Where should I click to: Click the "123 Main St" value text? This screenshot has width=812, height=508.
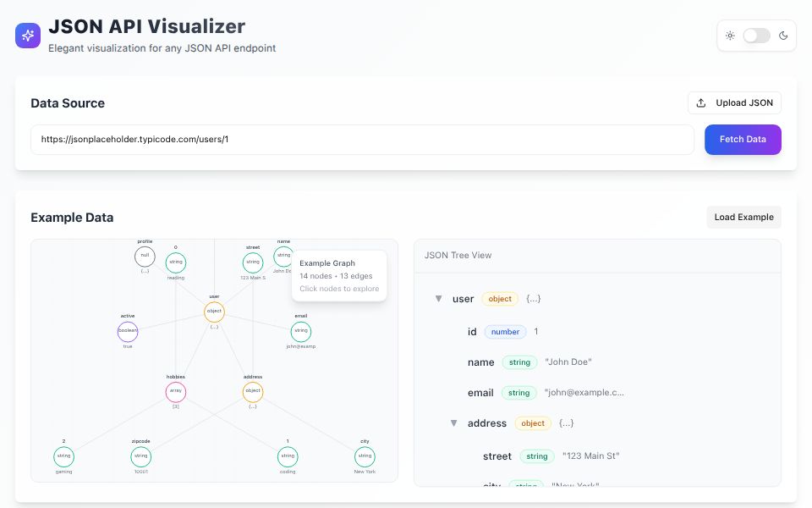[x=591, y=456]
